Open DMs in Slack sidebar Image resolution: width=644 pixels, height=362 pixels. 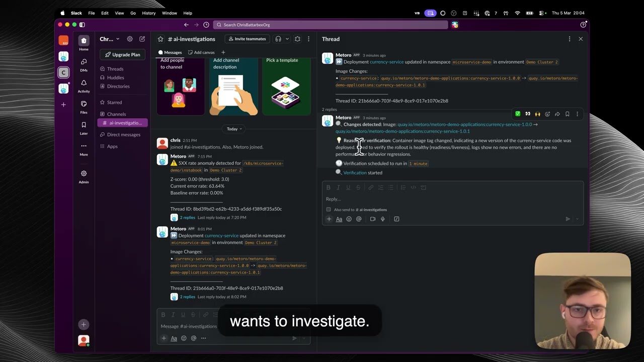coord(84,64)
